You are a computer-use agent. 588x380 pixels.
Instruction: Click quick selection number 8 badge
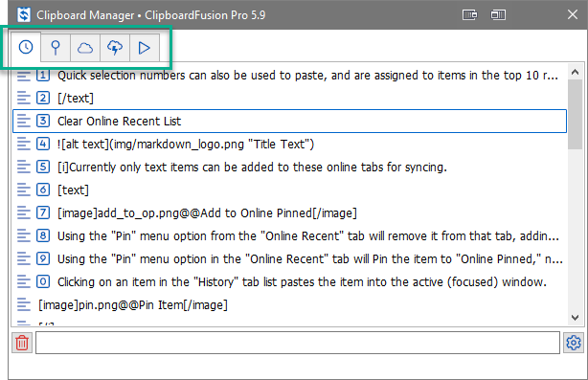pyautogui.click(x=43, y=236)
